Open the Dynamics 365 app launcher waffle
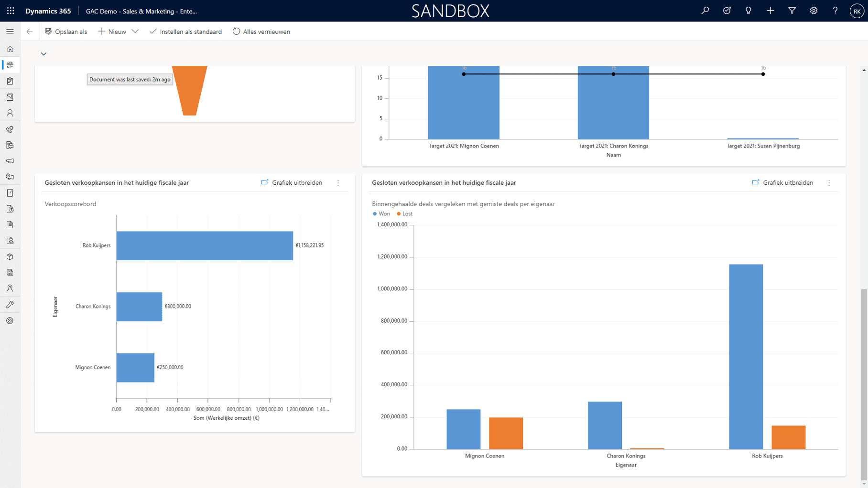 point(11,11)
